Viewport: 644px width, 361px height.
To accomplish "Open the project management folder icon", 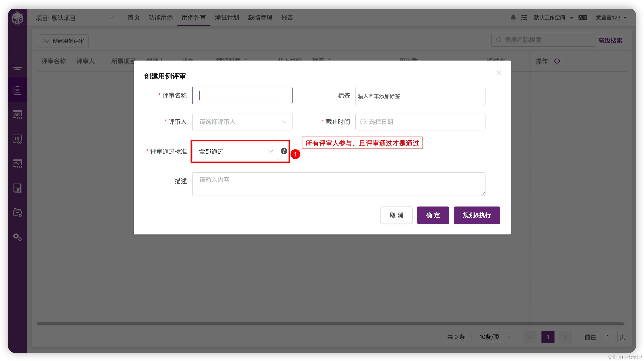I will pos(17,212).
